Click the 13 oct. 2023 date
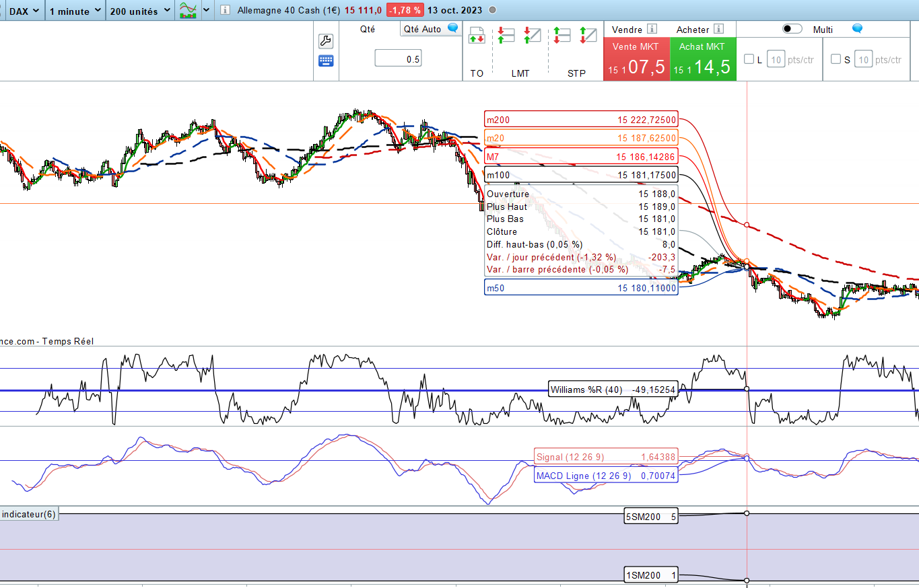This screenshot has height=588, width=919. (x=455, y=10)
